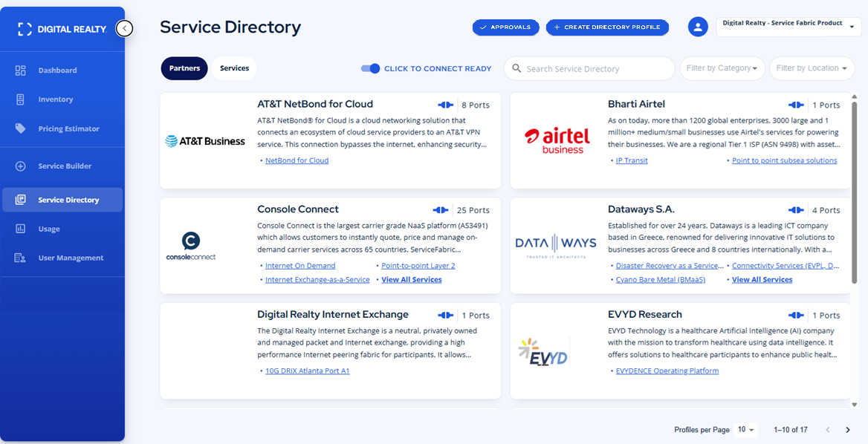Image resolution: width=868 pixels, height=444 pixels.
Task: Click the Console Connect card title
Action: click(298, 209)
